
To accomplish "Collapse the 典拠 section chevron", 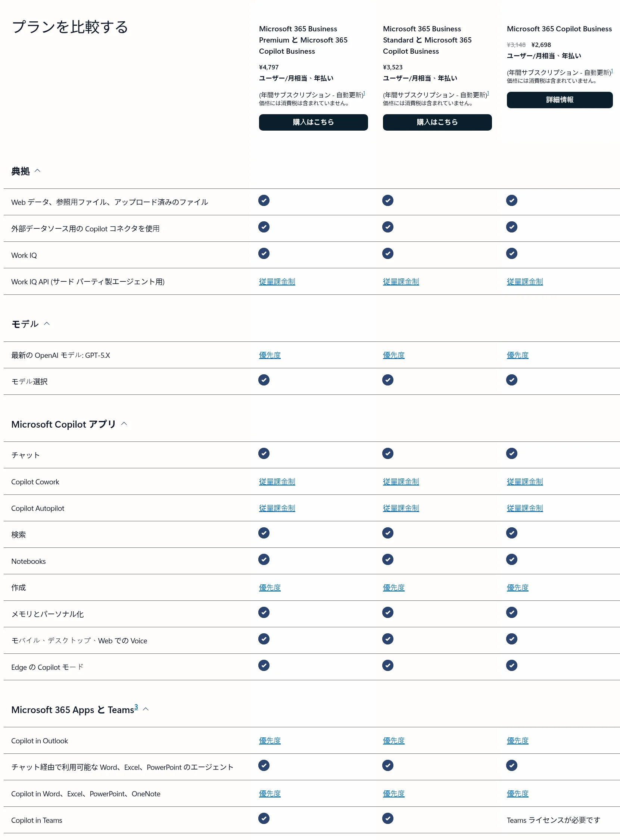I will click(x=38, y=171).
